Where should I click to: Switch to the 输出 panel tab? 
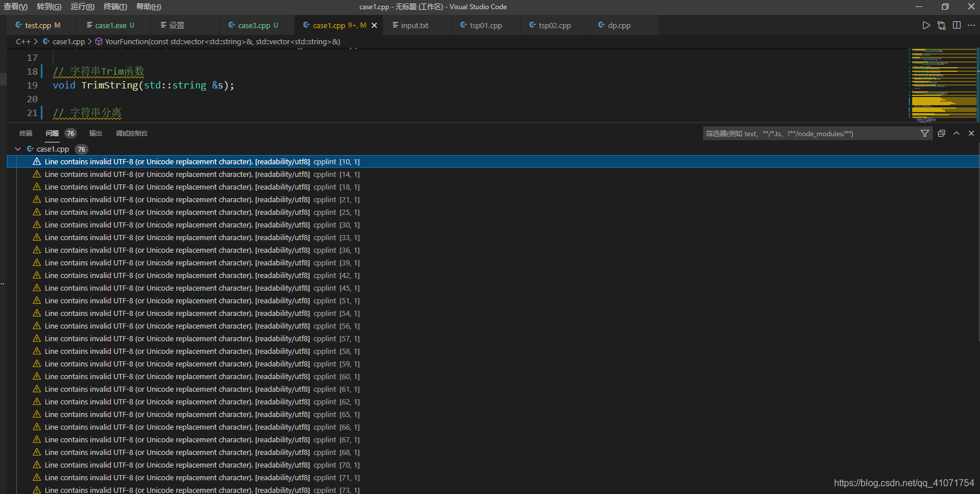(x=96, y=133)
